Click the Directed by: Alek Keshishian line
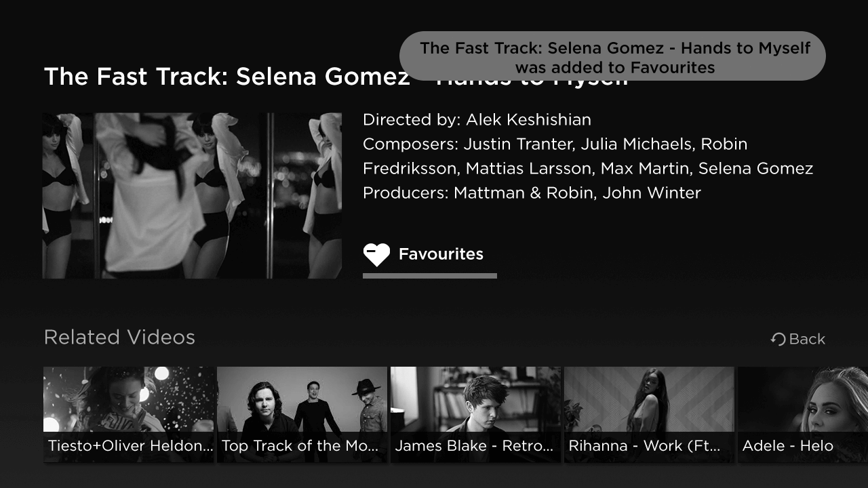Screen dimensions: 868x488 (x=477, y=120)
